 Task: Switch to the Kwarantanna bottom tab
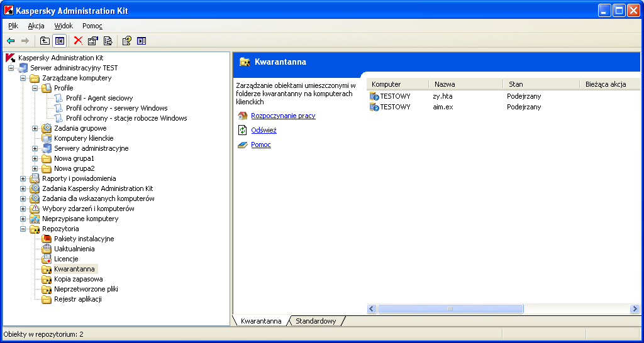tap(261, 321)
